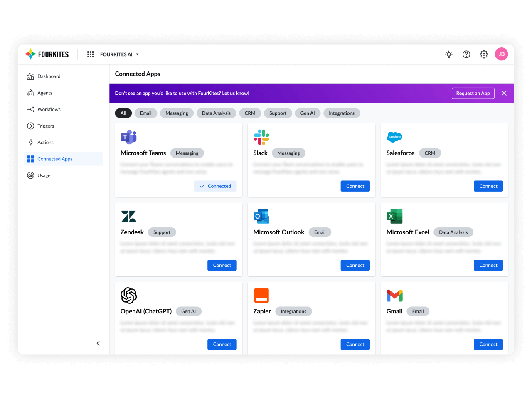Click the Usage gauge icon

(x=31, y=175)
